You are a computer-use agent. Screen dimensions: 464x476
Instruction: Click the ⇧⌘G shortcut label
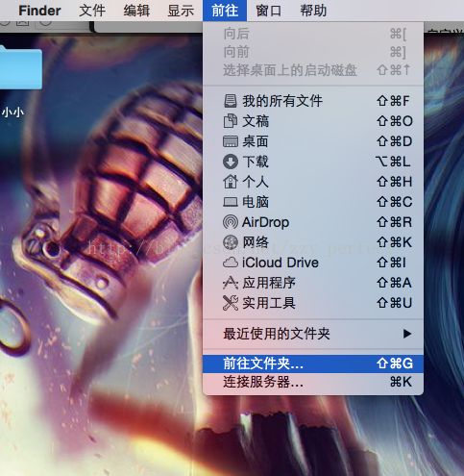[x=395, y=363]
